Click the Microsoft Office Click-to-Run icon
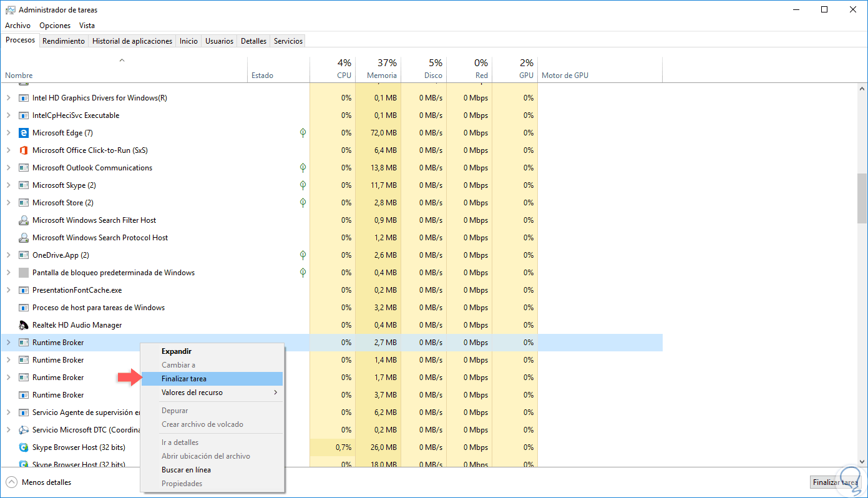The height and width of the screenshot is (498, 868). (24, 150)
